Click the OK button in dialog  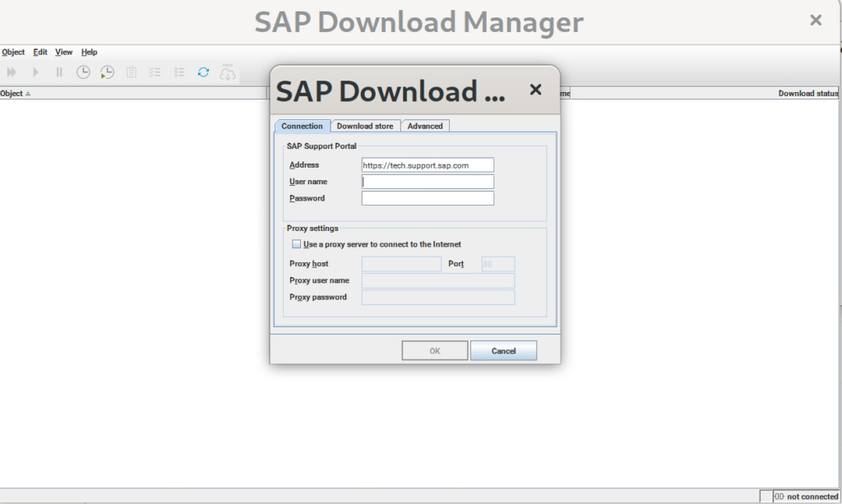click(x=434, y=351)
